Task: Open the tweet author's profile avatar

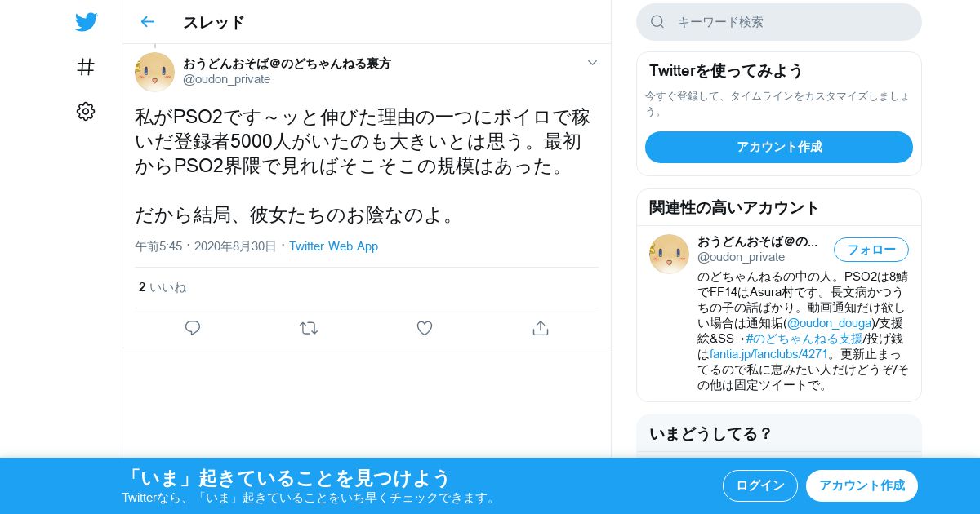Action: [x=154, y=72]
